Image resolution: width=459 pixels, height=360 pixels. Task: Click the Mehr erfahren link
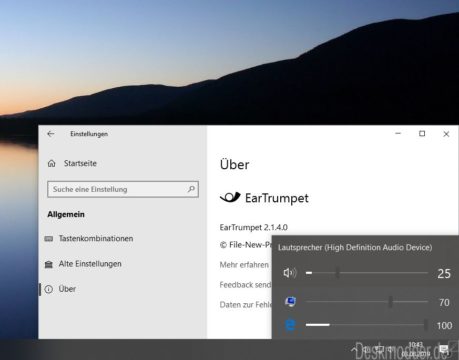point(244,265)
